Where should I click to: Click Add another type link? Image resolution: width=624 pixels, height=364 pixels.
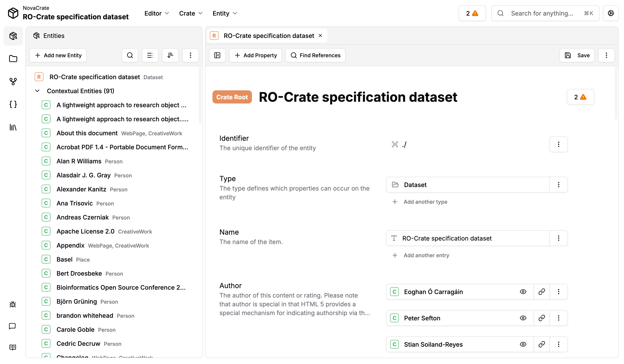pos(425,202)
